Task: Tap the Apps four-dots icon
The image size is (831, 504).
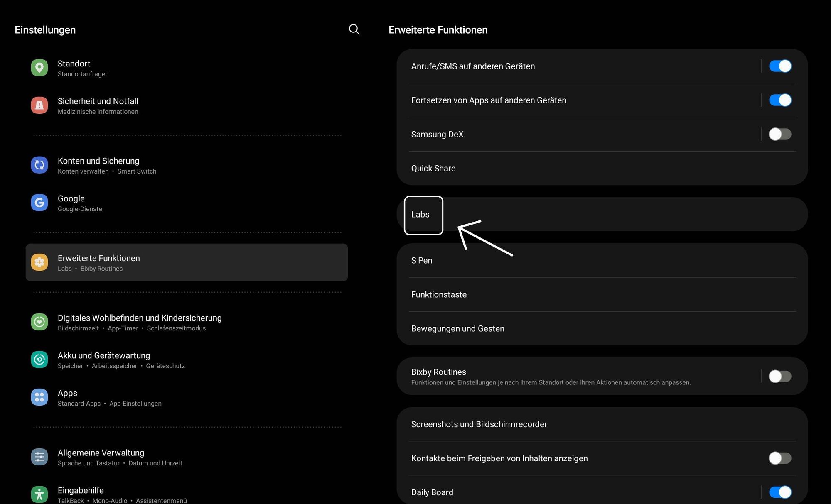Action: (39, 397)
